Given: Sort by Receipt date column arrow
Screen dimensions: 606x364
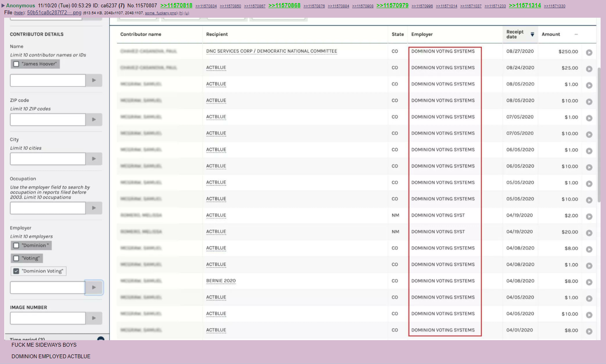Looking at the screenshot, I should click(x=532, y=34).
